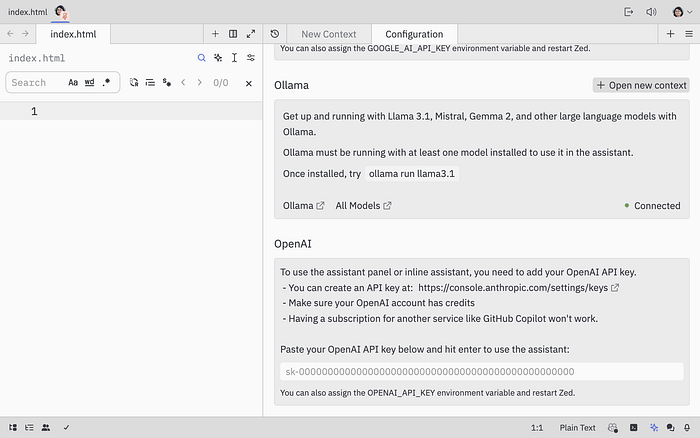Select all matches icon

click(x=150, y=83)
